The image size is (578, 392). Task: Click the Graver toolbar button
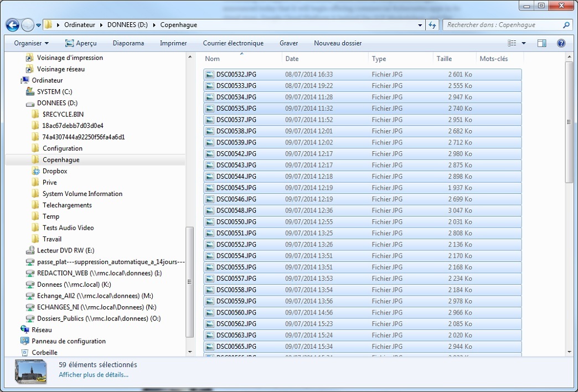point(288,43)
